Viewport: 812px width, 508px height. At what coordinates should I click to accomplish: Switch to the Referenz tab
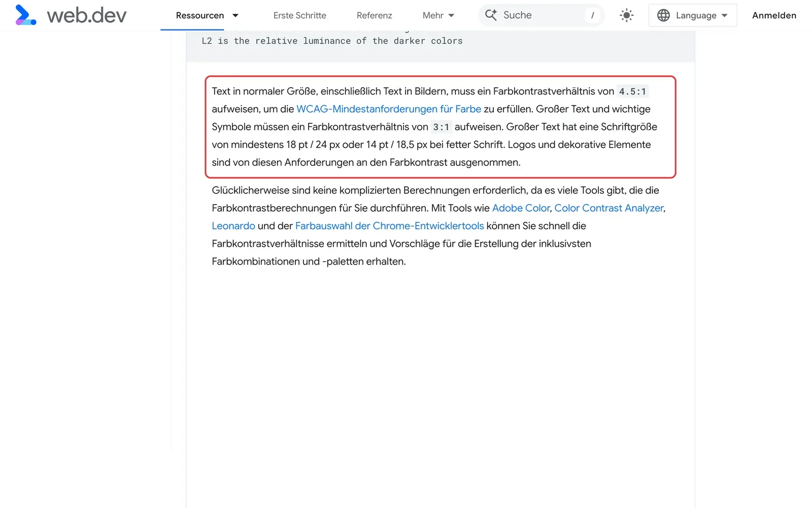375,16
